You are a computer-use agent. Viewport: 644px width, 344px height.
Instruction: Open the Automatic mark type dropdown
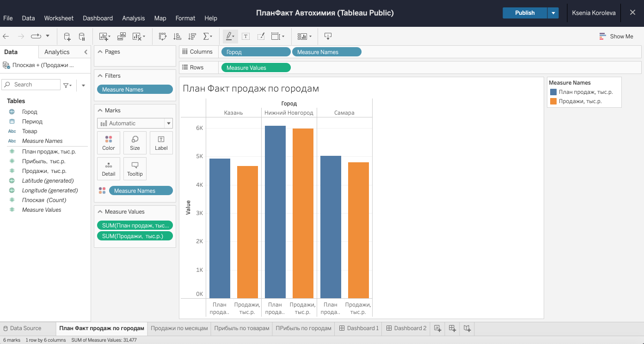pos(135,123)
